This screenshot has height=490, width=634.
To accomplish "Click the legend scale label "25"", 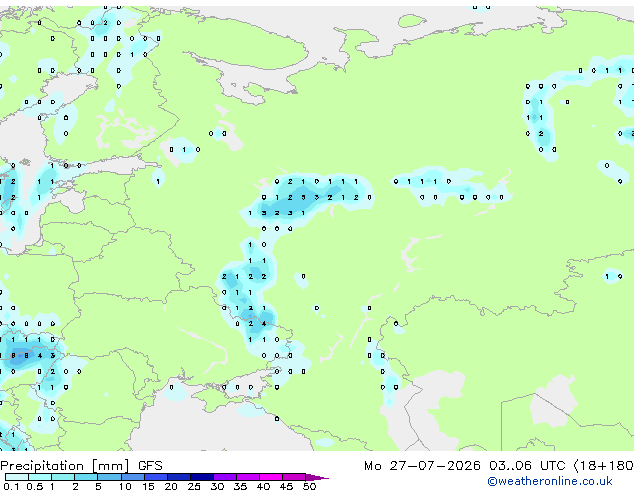I will [194, 486].
